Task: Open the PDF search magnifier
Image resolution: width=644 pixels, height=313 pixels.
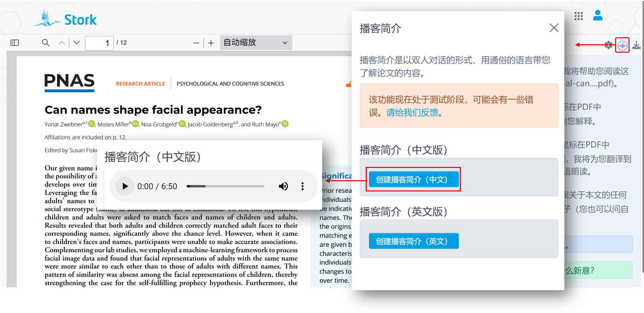Action: click(x=46, y=43)
